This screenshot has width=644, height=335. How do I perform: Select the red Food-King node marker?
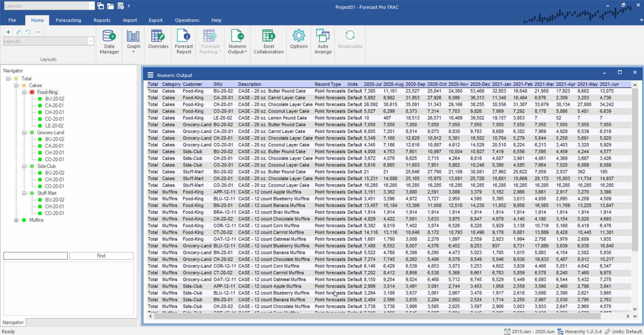(x=32, y=92)
